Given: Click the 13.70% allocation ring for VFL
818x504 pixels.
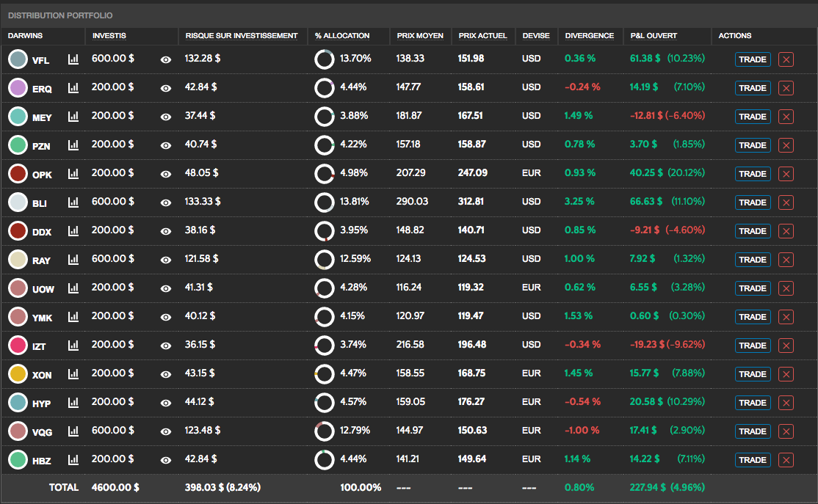Looking at the screenshot, I should [x=325, y=59].
